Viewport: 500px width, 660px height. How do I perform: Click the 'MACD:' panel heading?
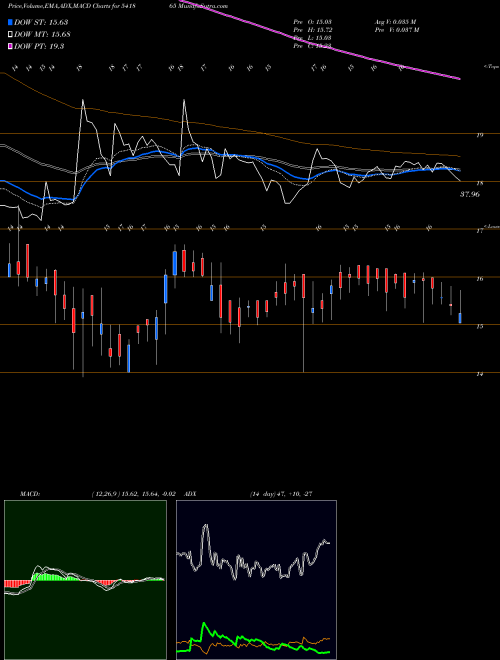click(x=29, y=494)
